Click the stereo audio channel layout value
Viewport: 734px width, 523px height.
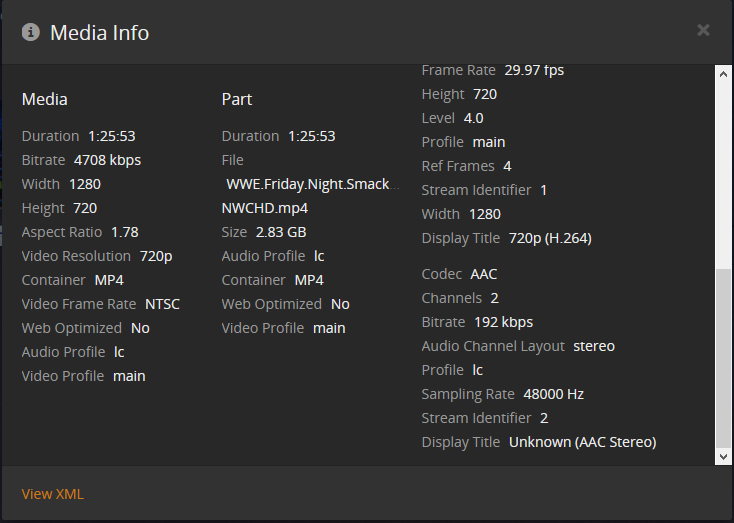594,346
